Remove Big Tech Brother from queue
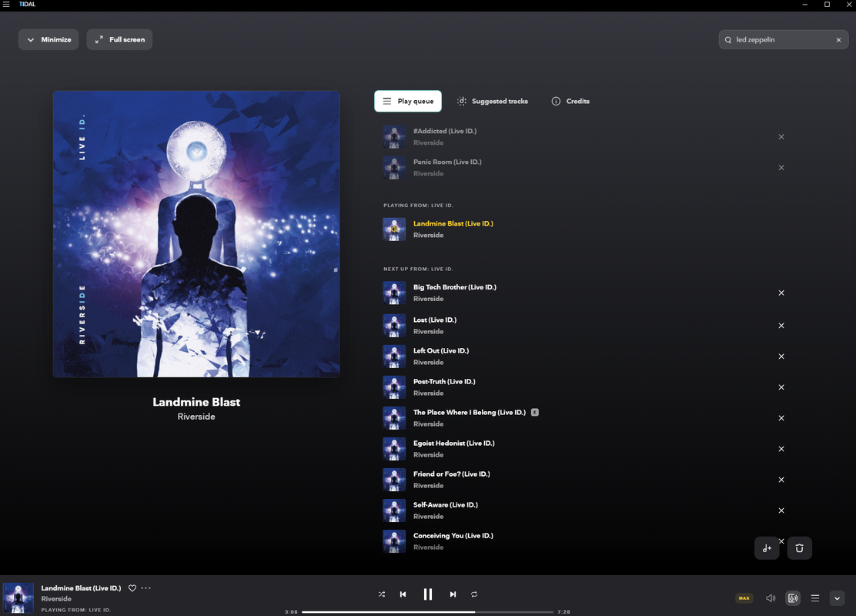Viewport: 856px width, 616px height. tap(781, 293)
